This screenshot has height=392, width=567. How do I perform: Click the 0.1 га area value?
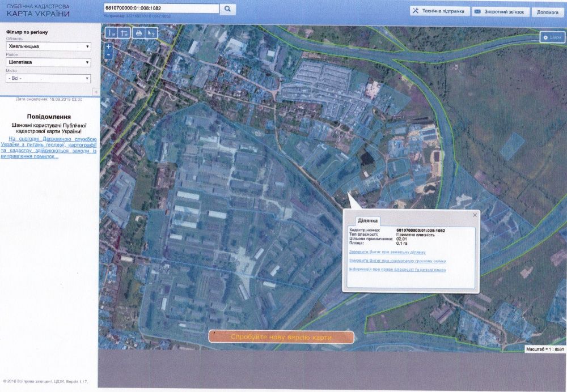[x=402, y=243]
